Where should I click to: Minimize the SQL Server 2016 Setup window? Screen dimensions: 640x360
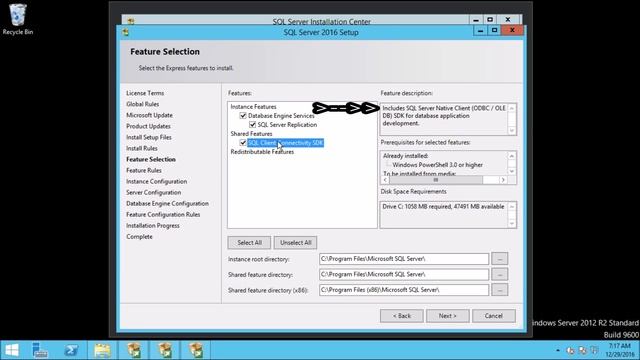pos(480,31)
